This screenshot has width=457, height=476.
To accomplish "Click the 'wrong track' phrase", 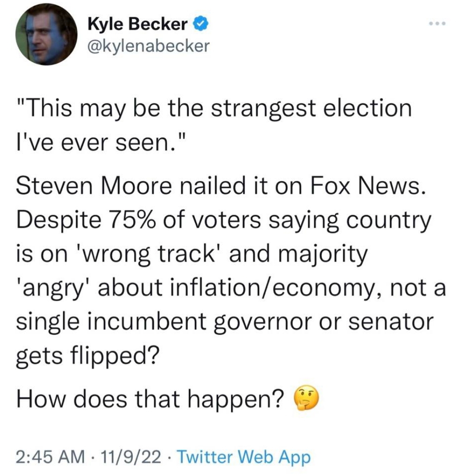I will (x=149, y=254).
